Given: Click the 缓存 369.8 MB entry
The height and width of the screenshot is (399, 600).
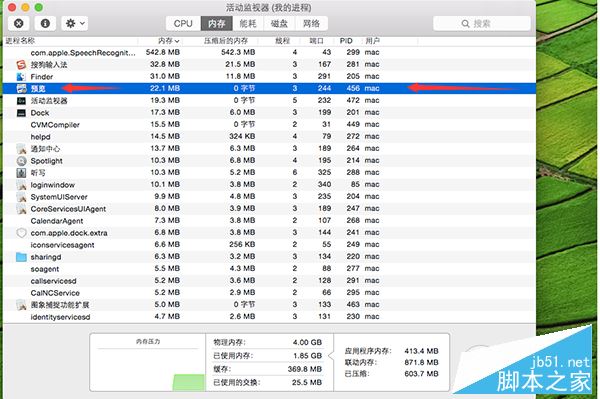Looking at the screenshot, I should tap(268, 369).
